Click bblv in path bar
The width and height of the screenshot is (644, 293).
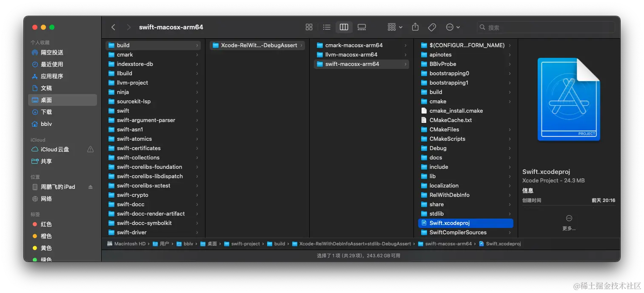point(185,244)
